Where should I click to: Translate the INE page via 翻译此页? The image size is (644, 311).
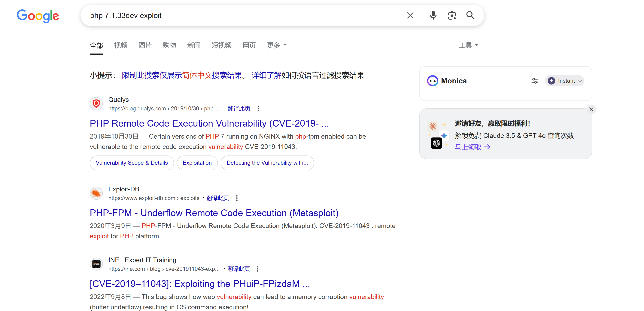238,269
